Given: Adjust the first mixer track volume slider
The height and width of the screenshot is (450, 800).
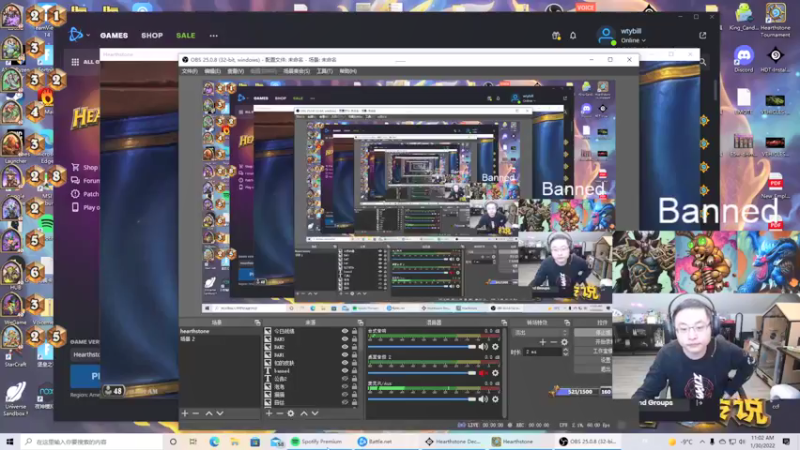Looking at the screenshot, I should [421, 347].
